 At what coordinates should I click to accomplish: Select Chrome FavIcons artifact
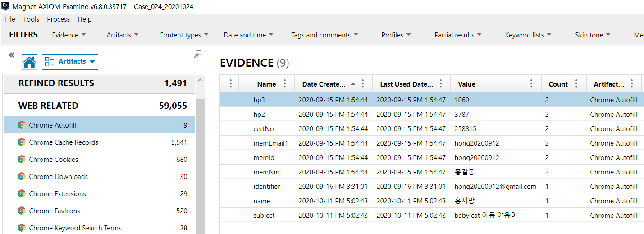99,211
